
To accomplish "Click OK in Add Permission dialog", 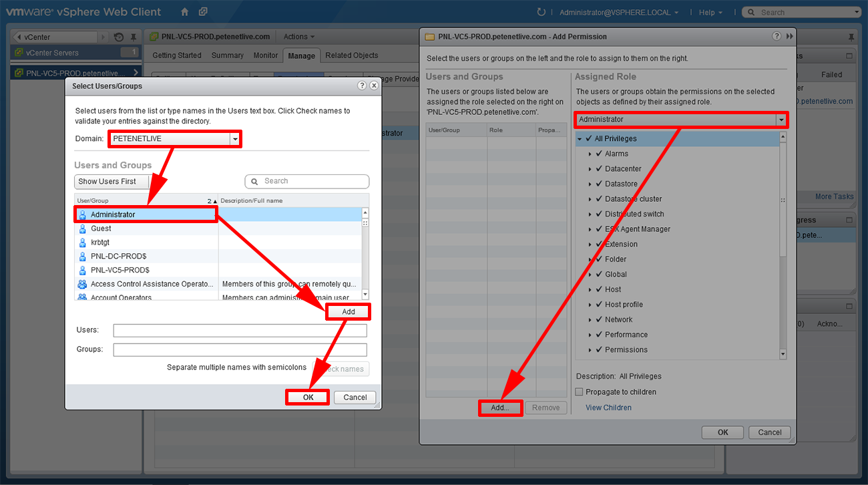I will click(x=723, y=432).
